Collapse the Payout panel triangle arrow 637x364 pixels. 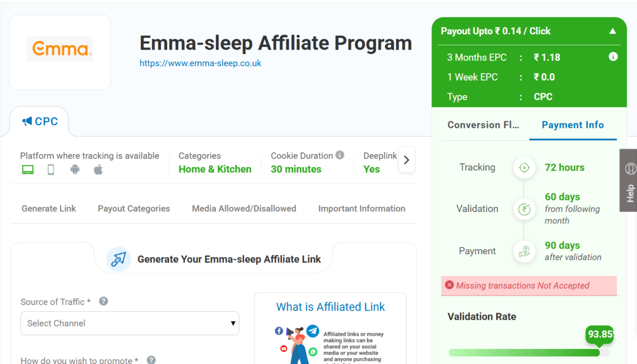(x=613, y=31)
